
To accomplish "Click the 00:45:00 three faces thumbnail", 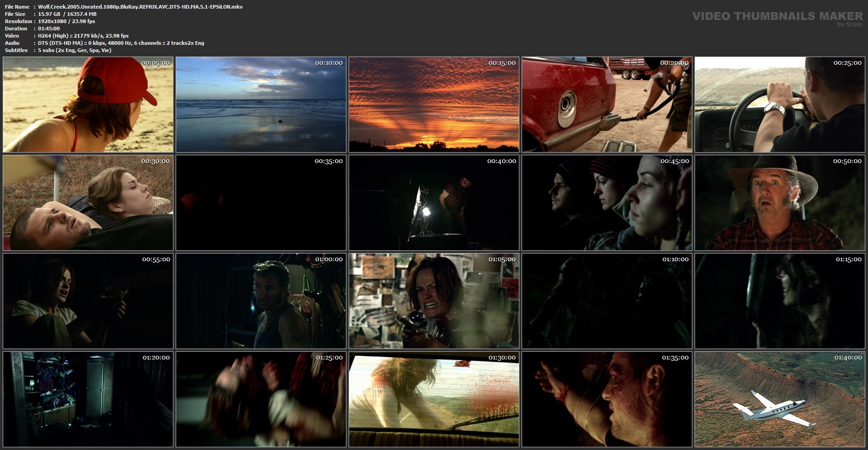I will coord(607,203).
